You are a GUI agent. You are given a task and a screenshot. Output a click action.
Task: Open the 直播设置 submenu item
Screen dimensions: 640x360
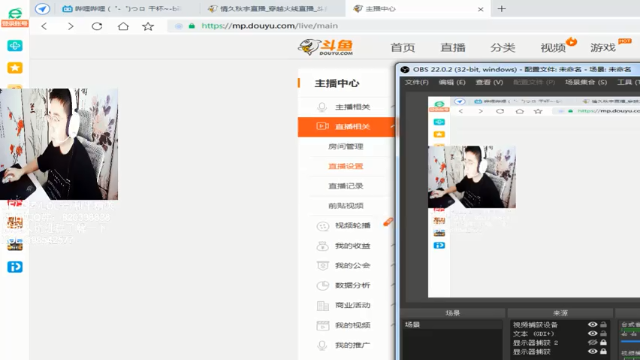click(x=346, y=166)
